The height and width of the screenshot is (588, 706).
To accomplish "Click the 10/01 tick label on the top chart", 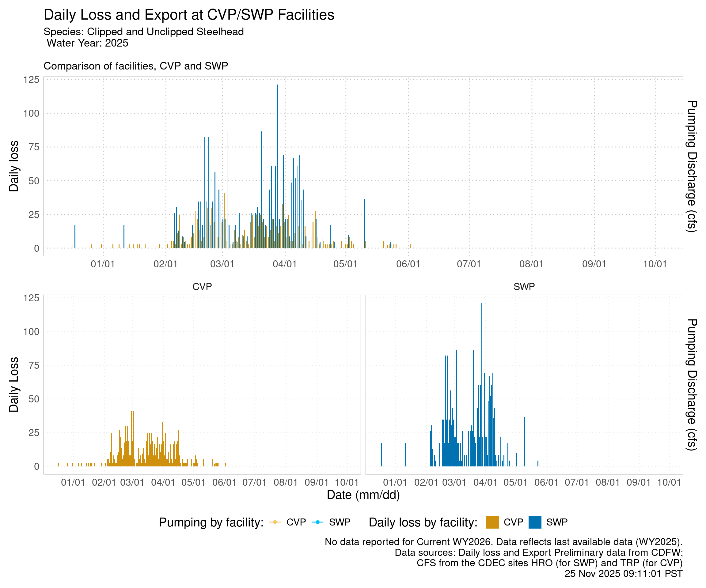I will tap(655, 264).
